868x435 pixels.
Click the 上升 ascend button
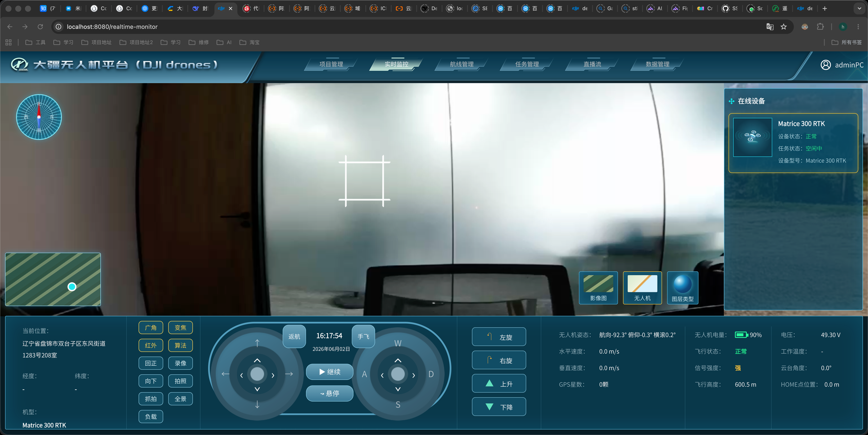[499, 383]
